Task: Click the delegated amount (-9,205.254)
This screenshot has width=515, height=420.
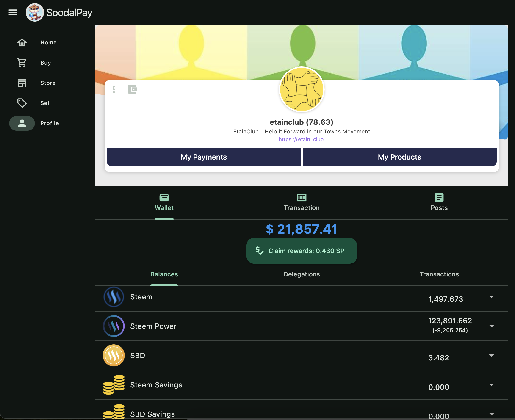Action: point(450,330)
